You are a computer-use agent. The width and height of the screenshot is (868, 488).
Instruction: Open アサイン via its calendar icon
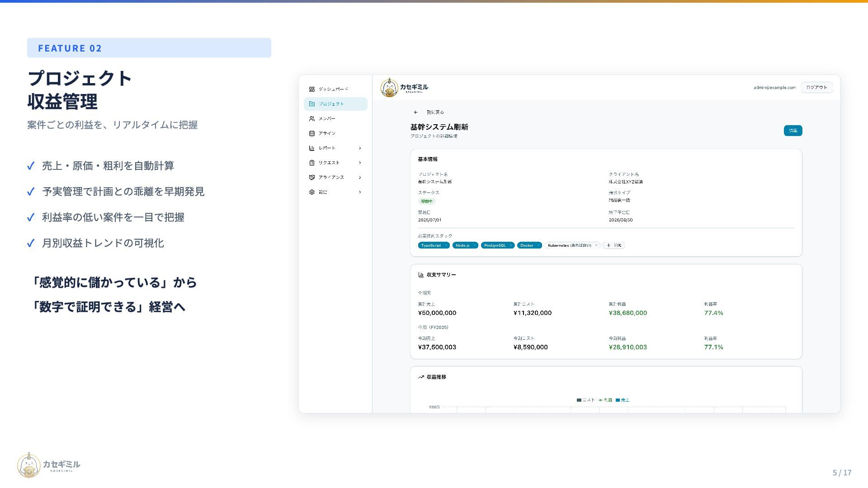[x=311, y=133]
